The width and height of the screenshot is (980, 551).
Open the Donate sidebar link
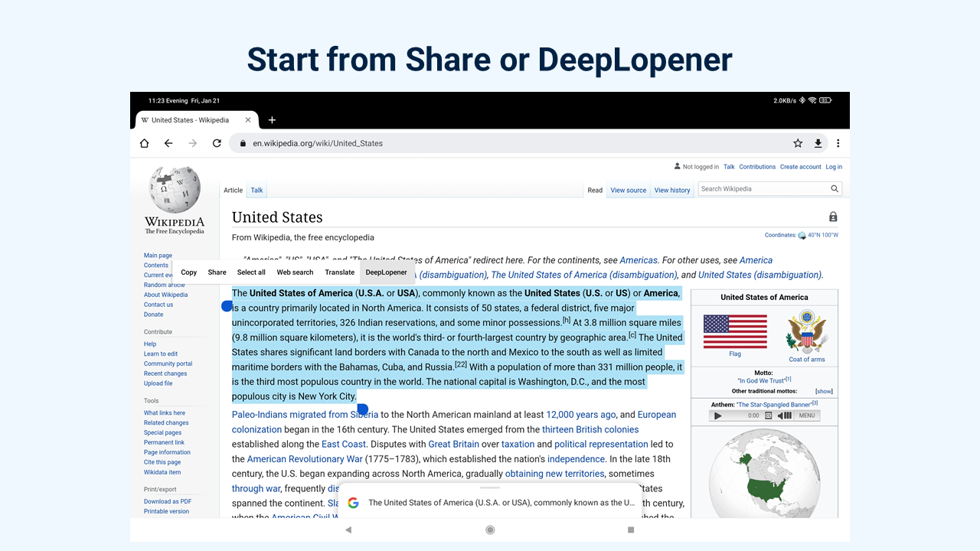[x=153, y=315]
